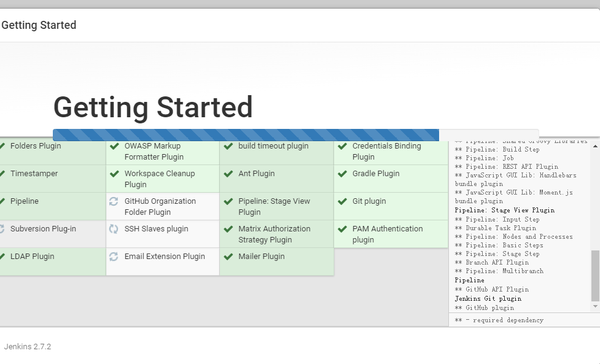
Task: Select the Workspace Cleanup Plugin label
Action: (160, 179)
